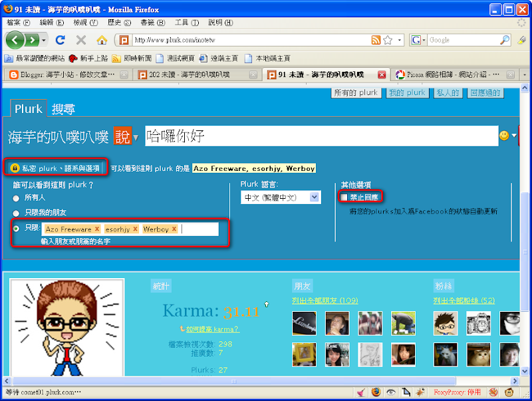Bookmark this page with the star icon

coord(388,40)
